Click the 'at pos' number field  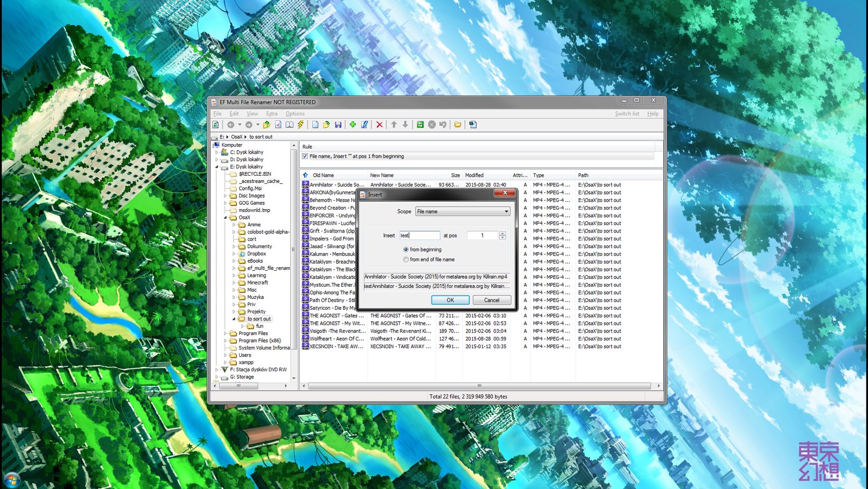(483, 235)
